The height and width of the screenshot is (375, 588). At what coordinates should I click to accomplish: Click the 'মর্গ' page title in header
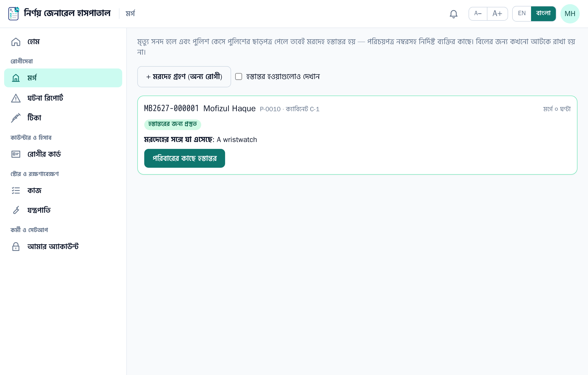coord(130,13)
